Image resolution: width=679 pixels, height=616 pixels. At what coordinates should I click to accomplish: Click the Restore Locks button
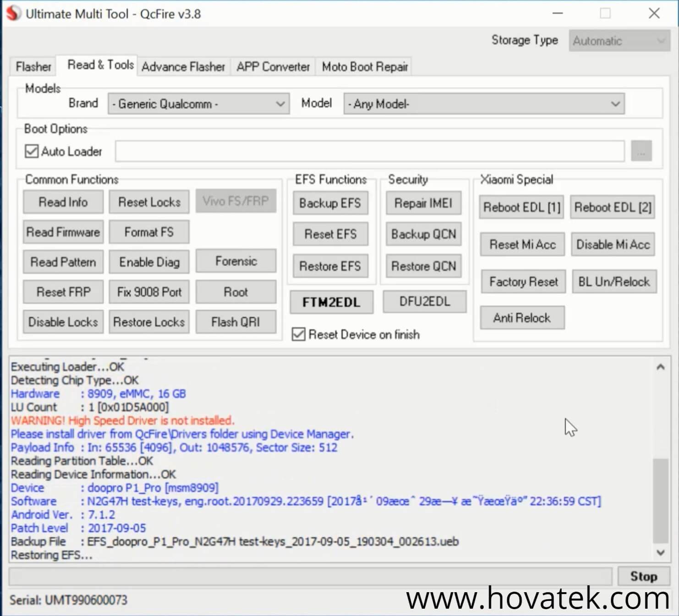pyautogui.click(x=149, y=322)
